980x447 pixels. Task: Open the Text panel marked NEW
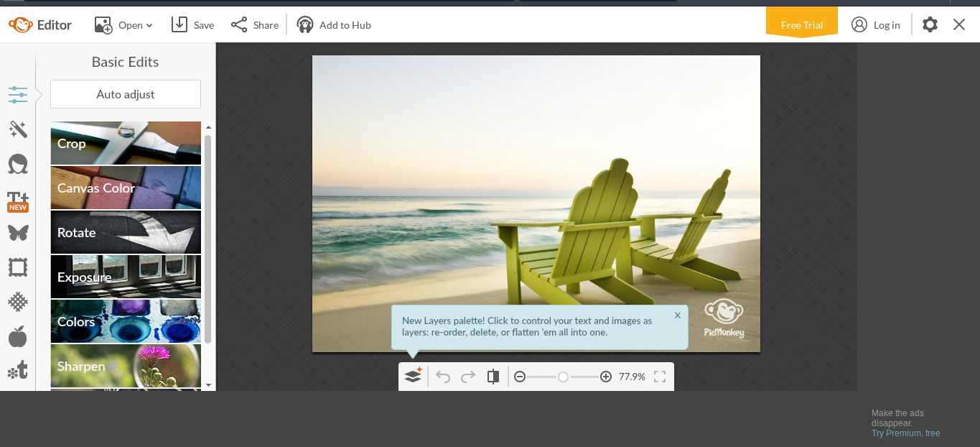(18, 198)
